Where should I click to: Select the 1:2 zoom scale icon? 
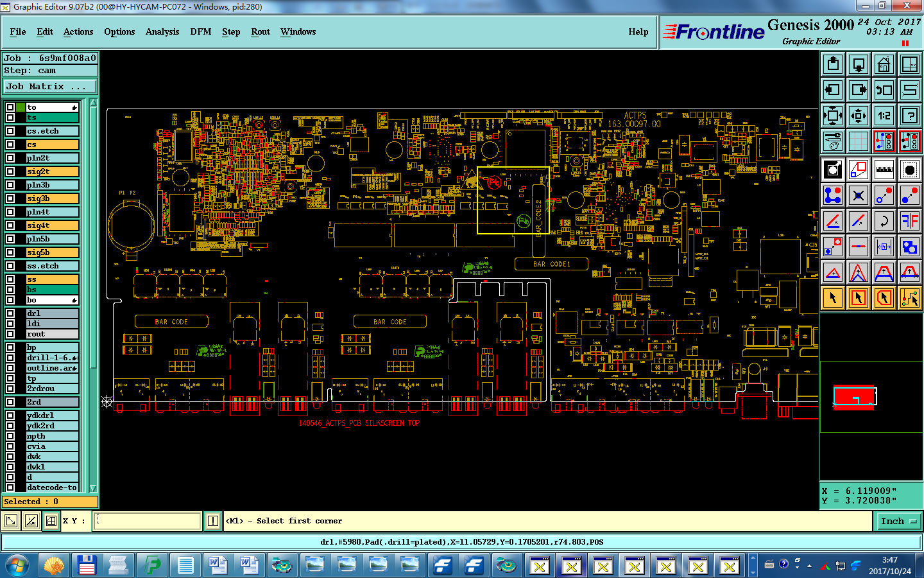coord(884,116)
